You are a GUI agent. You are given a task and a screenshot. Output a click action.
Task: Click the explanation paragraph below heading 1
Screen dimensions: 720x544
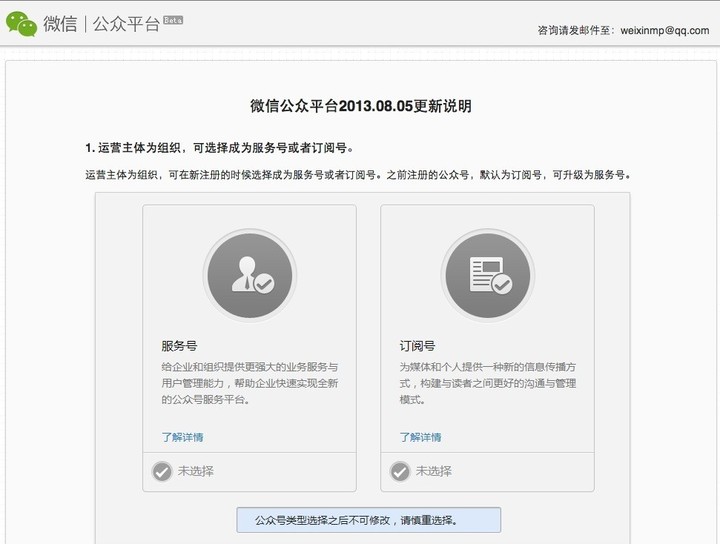[x=358, y=175]
